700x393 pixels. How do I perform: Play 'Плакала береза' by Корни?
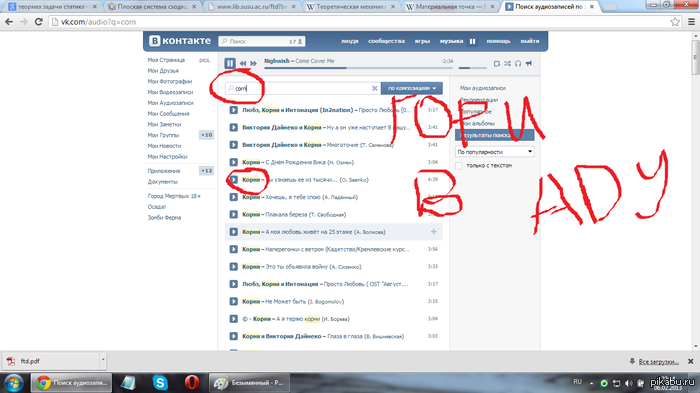coord(233,214)
